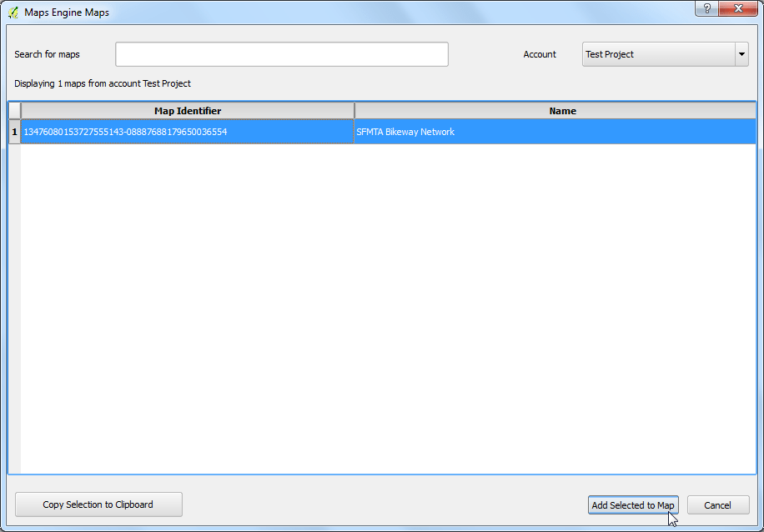Open the dialog help via the question mark icon
This screenshot has height=532, width=764.
[706, 9]
